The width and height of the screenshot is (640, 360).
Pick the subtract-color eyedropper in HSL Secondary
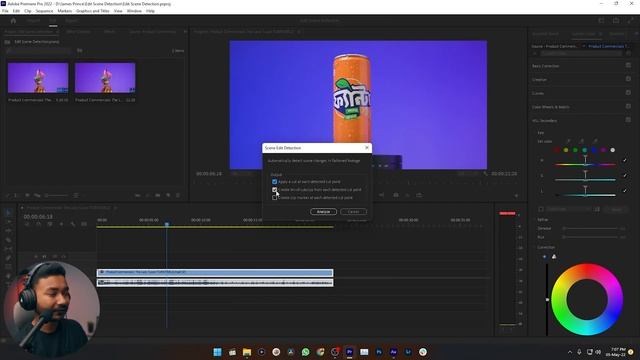pyautogui.click(x=595, y=141)
